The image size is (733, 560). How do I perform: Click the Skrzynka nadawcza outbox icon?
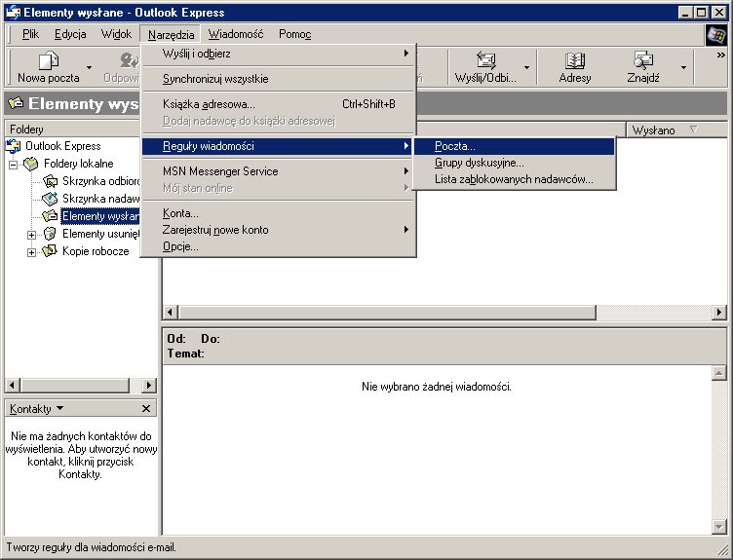pos(50,199)
